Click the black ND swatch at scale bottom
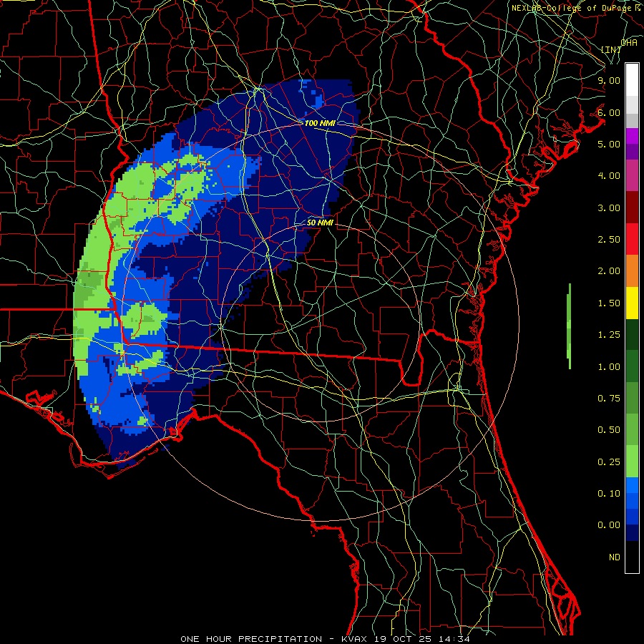Image resolution: width=644 pixels, height=644 pixels. point(632,557)
